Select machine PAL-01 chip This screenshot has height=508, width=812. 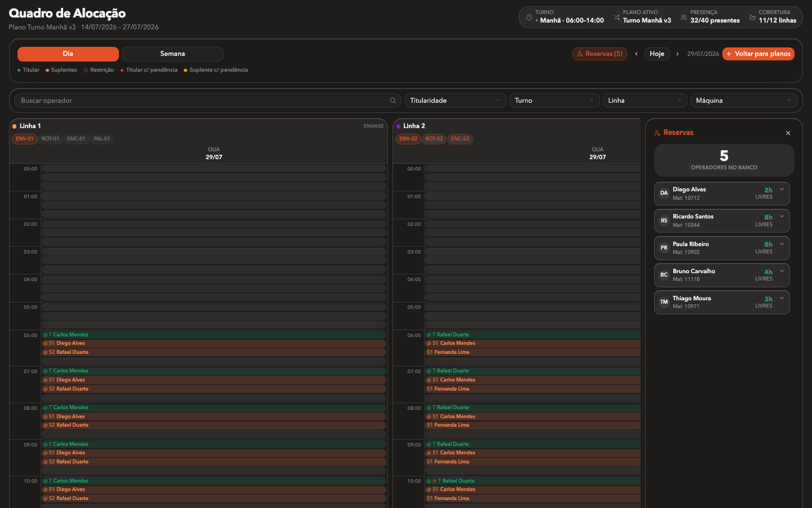coord(102,139)
